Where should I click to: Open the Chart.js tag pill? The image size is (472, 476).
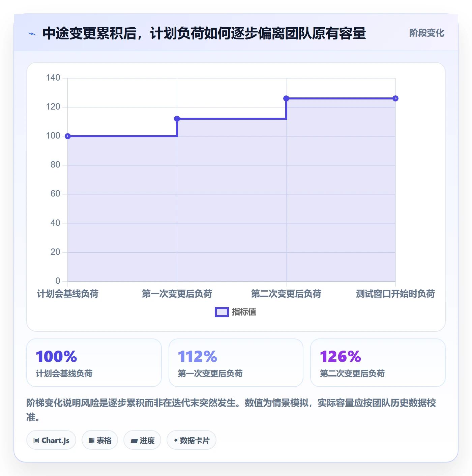51,440
